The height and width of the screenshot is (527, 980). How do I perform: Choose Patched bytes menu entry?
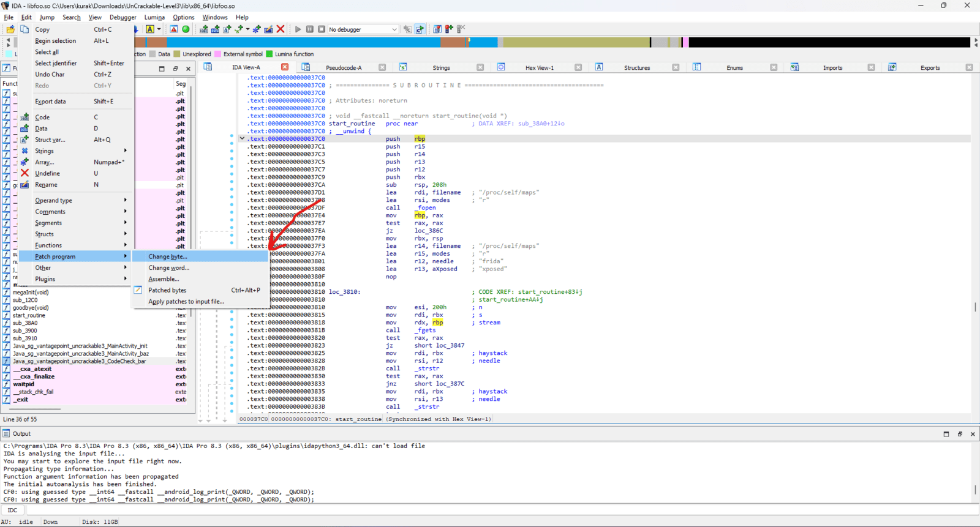click(201, 290)
